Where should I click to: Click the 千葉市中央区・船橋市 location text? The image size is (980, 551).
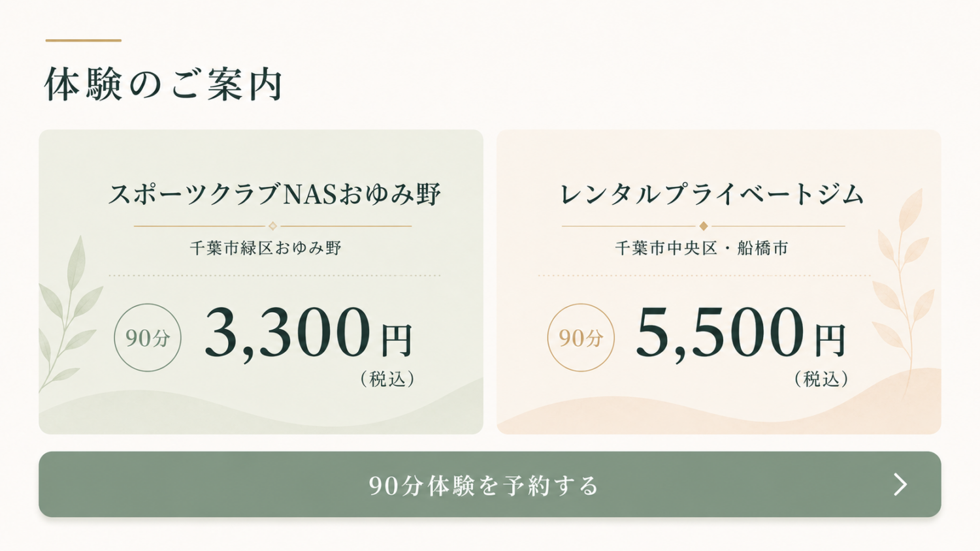pyautogui.click(x=702, y=248)
